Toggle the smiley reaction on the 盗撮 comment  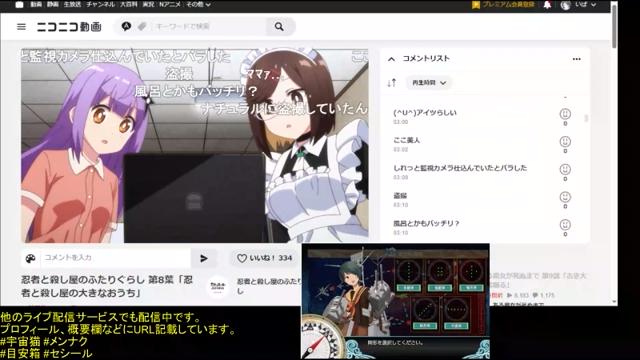(x=565, y=197)
